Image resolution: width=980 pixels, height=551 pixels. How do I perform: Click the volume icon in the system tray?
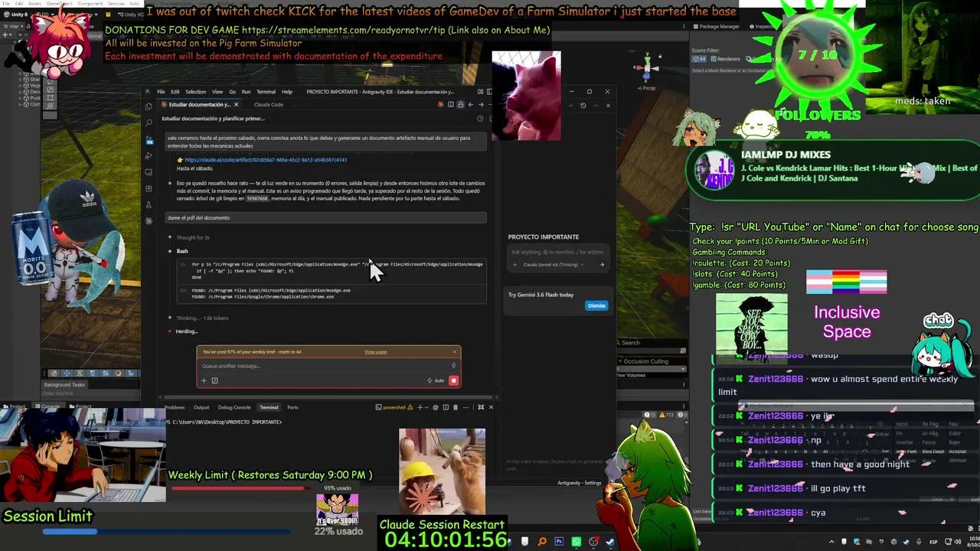coord(958,542)
